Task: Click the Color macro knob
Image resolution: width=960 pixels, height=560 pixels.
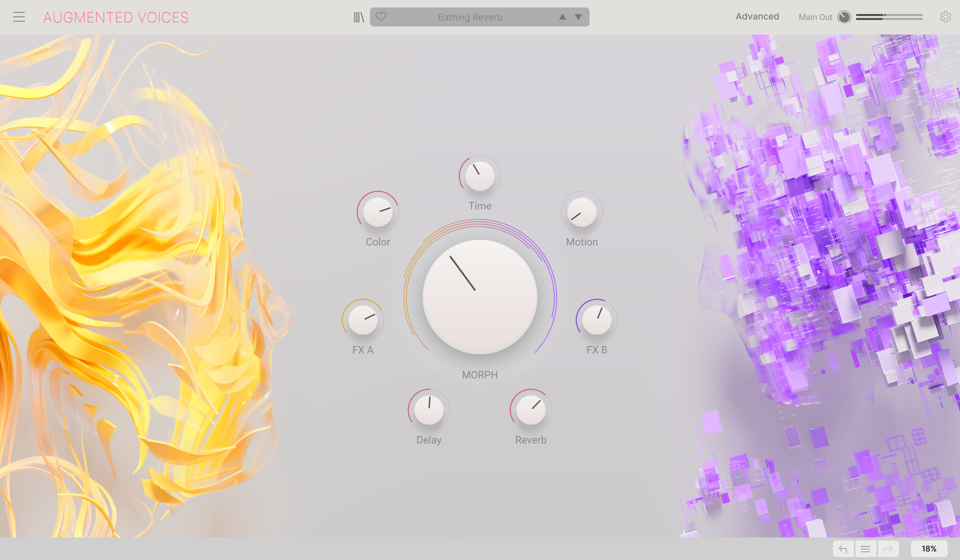Action: (x=378, y=212)
